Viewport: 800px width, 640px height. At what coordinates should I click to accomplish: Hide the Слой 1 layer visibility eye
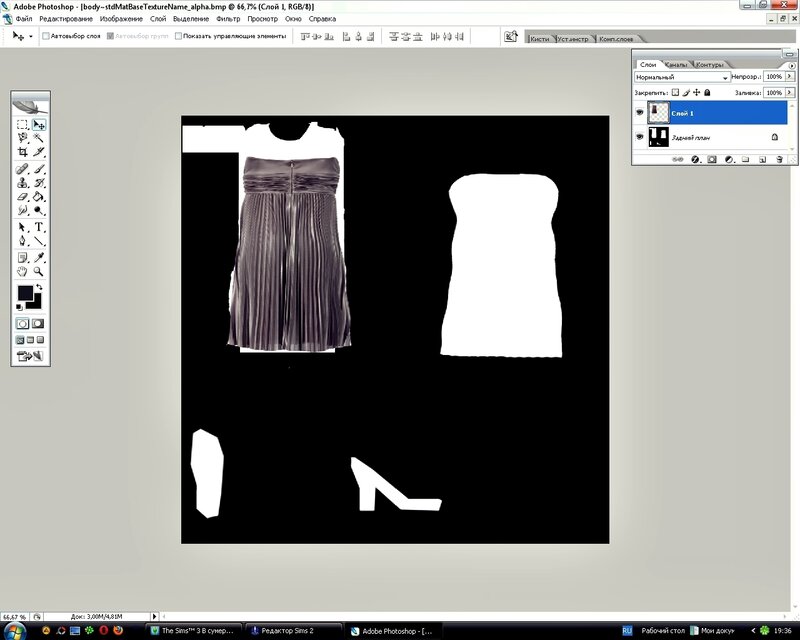click(641, 113)
